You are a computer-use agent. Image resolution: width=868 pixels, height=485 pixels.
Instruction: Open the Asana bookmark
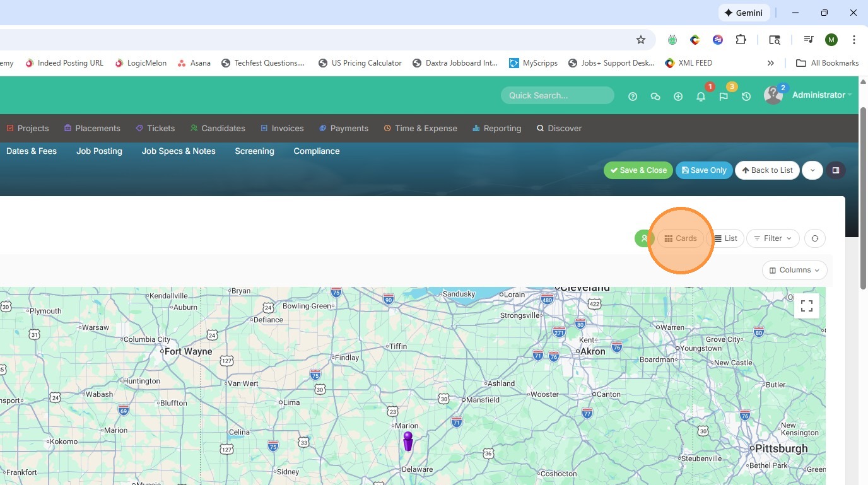click(x=194, y=63)
